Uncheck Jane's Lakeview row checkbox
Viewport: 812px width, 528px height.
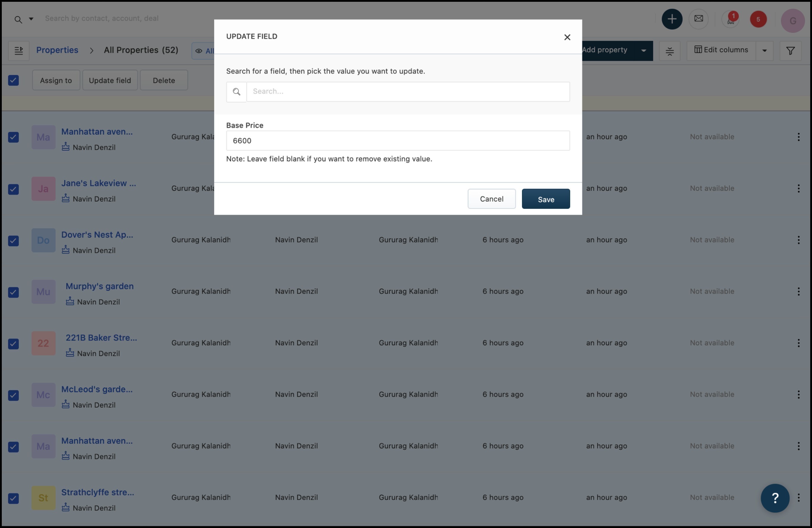[13, 189]
